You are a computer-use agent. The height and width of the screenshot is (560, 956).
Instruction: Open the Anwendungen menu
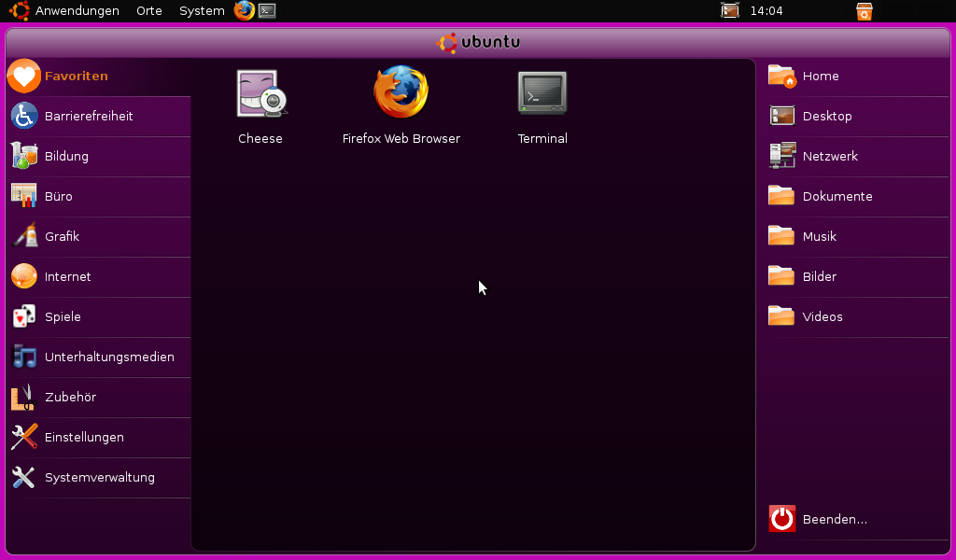pos(77,11)
